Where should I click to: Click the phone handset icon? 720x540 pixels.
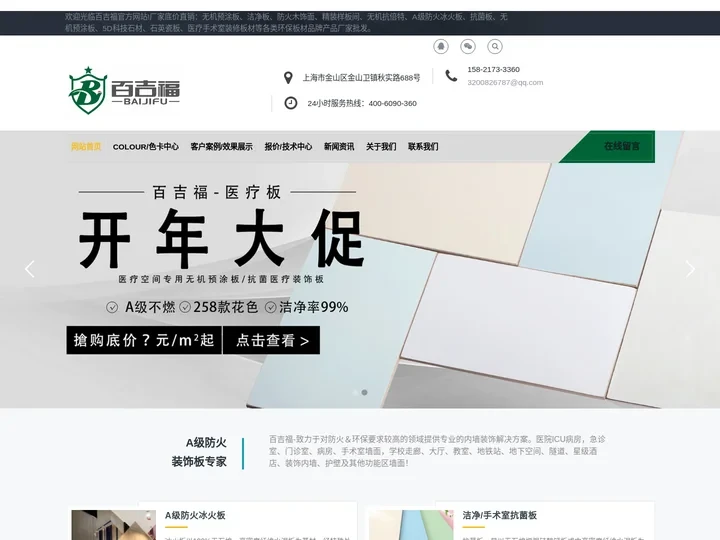pos(451,76)
